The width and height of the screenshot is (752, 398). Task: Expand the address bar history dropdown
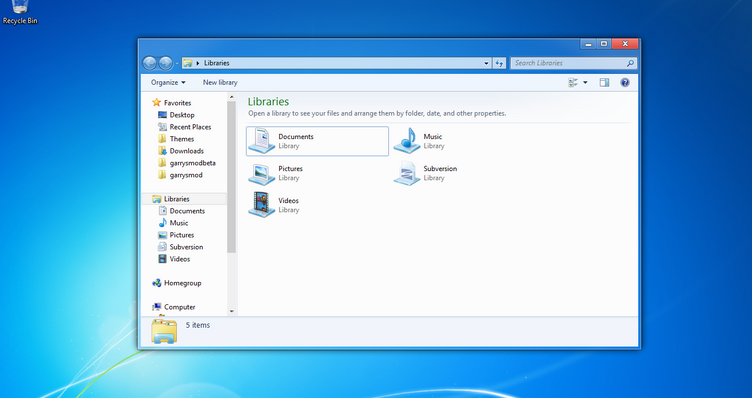(x=486, y=63)
